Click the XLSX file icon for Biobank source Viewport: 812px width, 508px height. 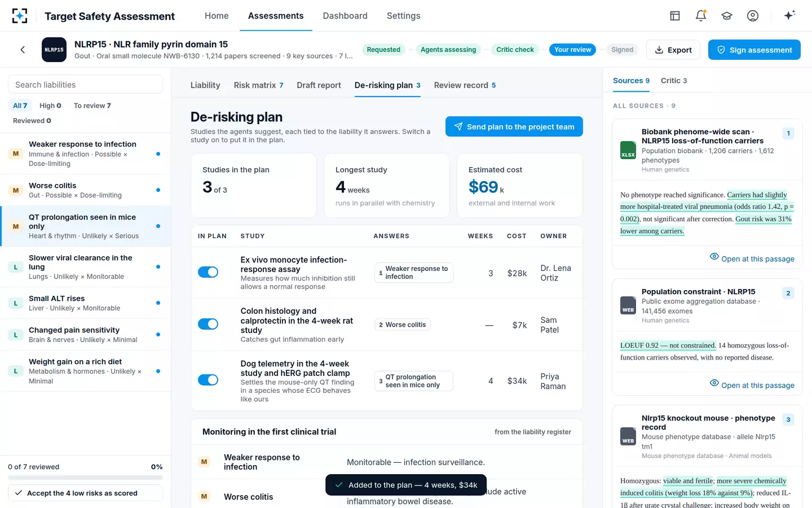click(628, 150)
